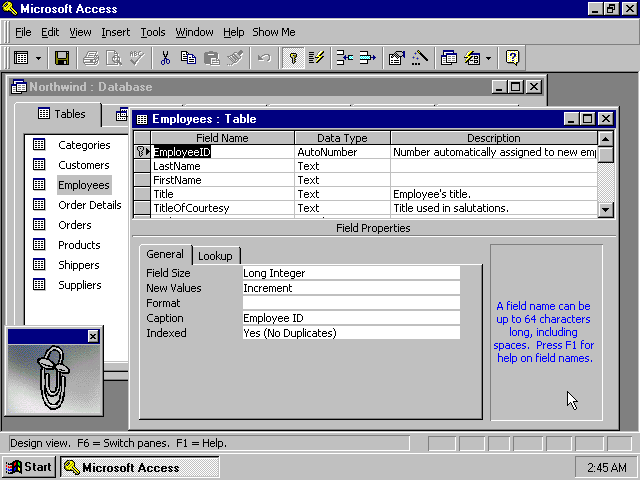Open the Indexes toolbar icon
The height and width of the screenshot is (480, 640).
click(316, 58)
